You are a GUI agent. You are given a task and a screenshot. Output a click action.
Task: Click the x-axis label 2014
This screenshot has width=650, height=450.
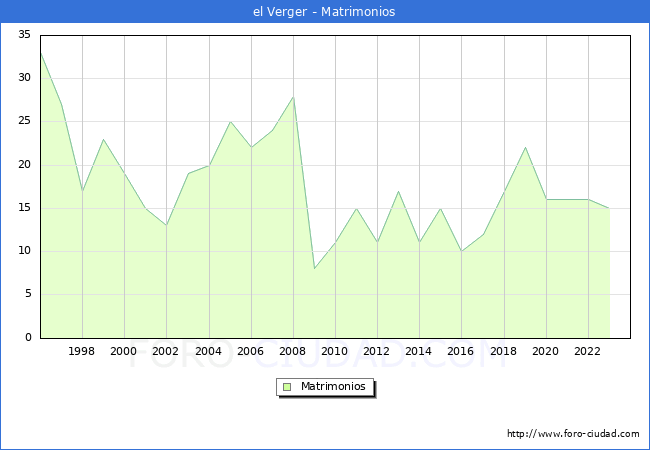(x=419, y=351)
